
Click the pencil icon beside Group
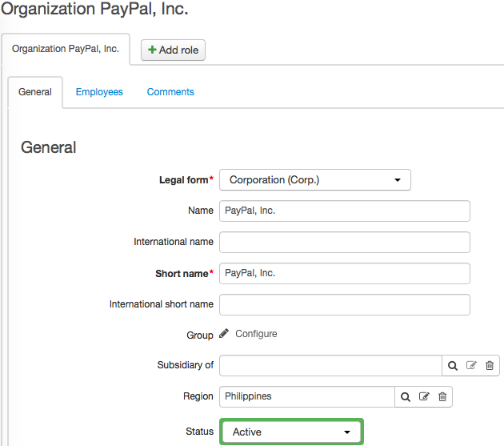pyautogui.click(x=224, y=333)
